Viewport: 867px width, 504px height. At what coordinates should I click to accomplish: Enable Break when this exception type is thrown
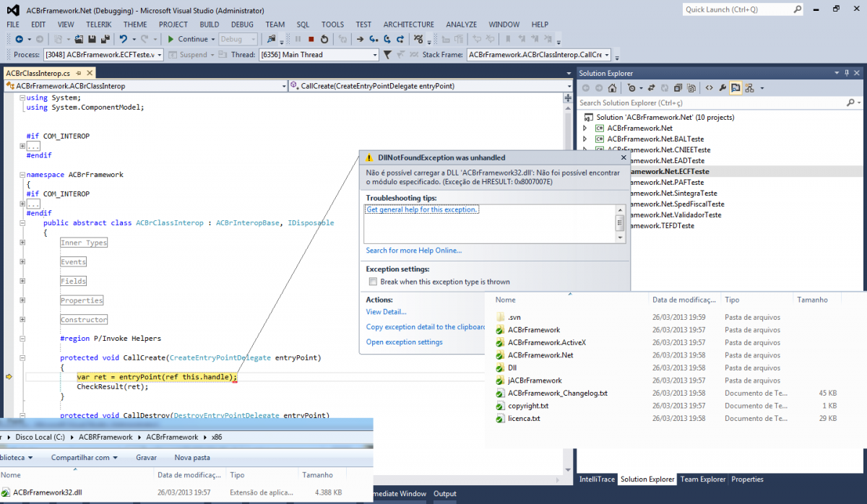click(374, 282)
